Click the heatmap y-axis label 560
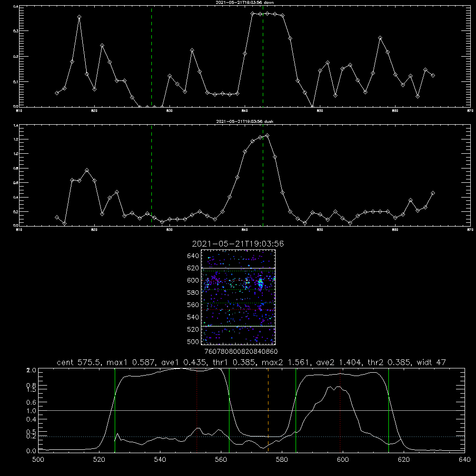 [x=193, y=305]
